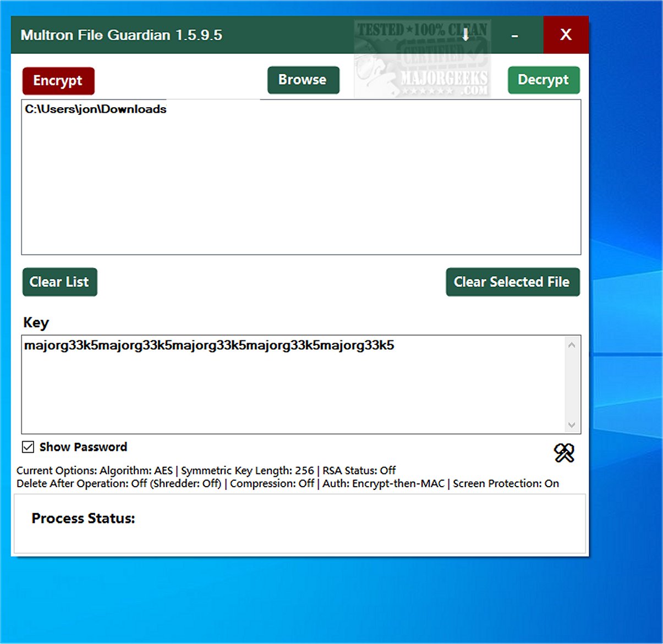The width and height of the screenshot is (663, 644).
Task: Click the Decrypt button
Action: point(544,80)
